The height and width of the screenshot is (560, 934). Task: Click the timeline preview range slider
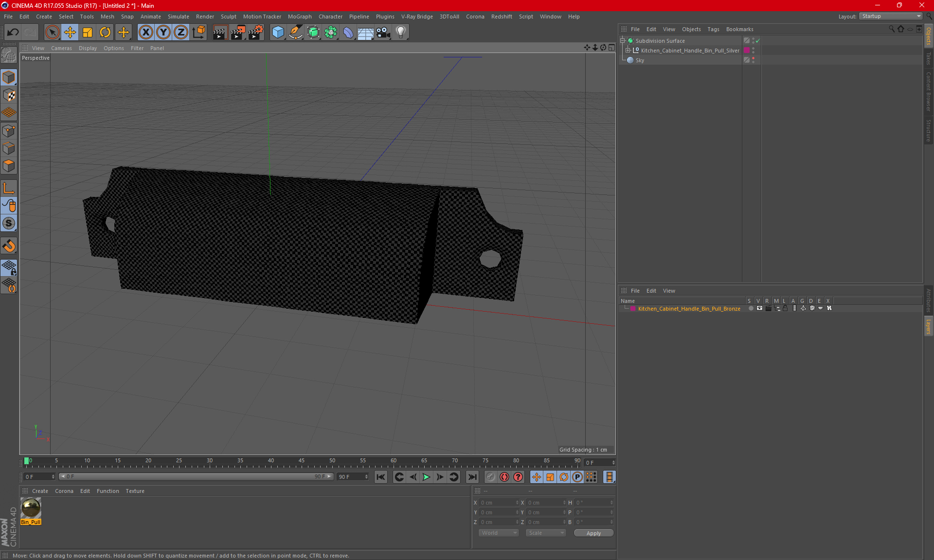196,476
